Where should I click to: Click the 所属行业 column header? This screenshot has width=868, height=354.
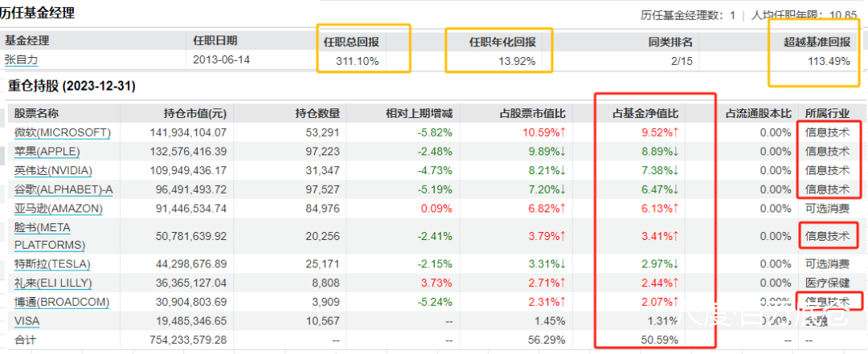[x=827, y=113]
